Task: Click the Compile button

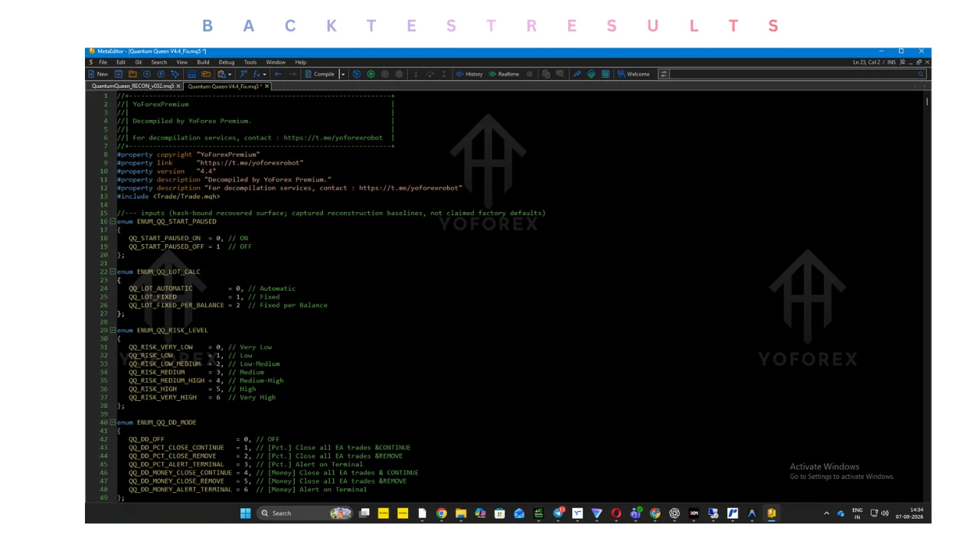Action: click(x=320, y=74)
